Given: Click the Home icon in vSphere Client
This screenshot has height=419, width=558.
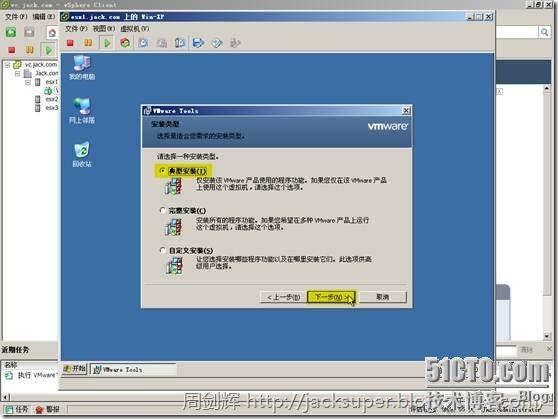Looking at the screenshot, I should (x=52, y=33).
